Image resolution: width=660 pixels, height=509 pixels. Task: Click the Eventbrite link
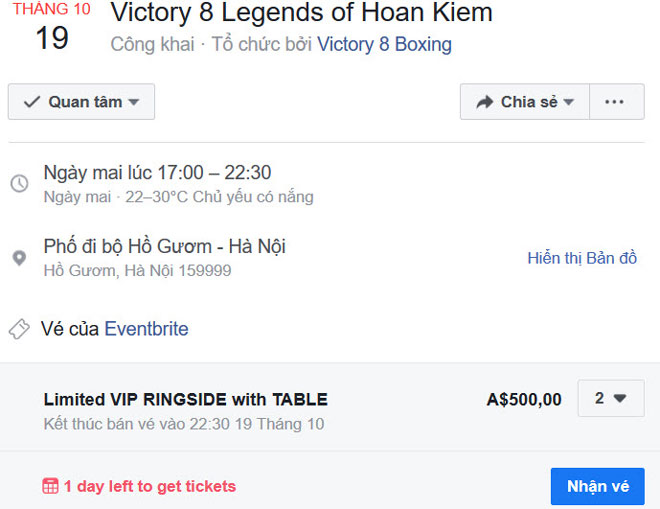coord(146,329)
